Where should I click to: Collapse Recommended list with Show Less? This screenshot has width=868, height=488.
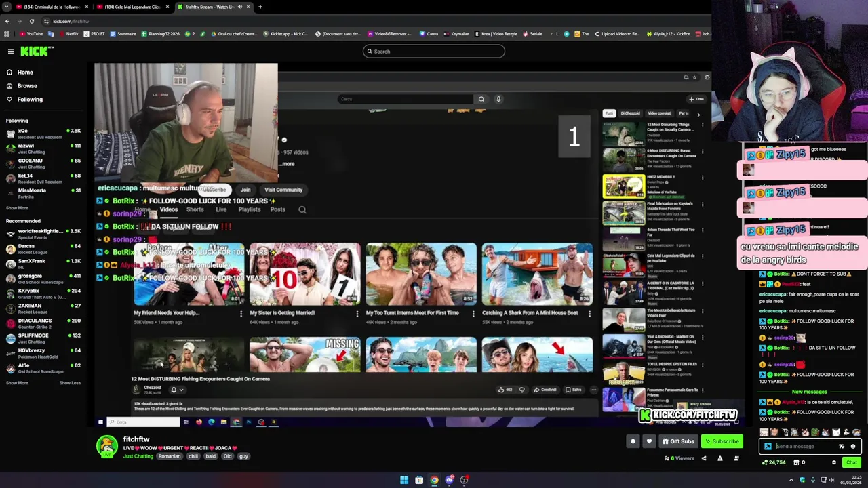click(x=70, y=383)
